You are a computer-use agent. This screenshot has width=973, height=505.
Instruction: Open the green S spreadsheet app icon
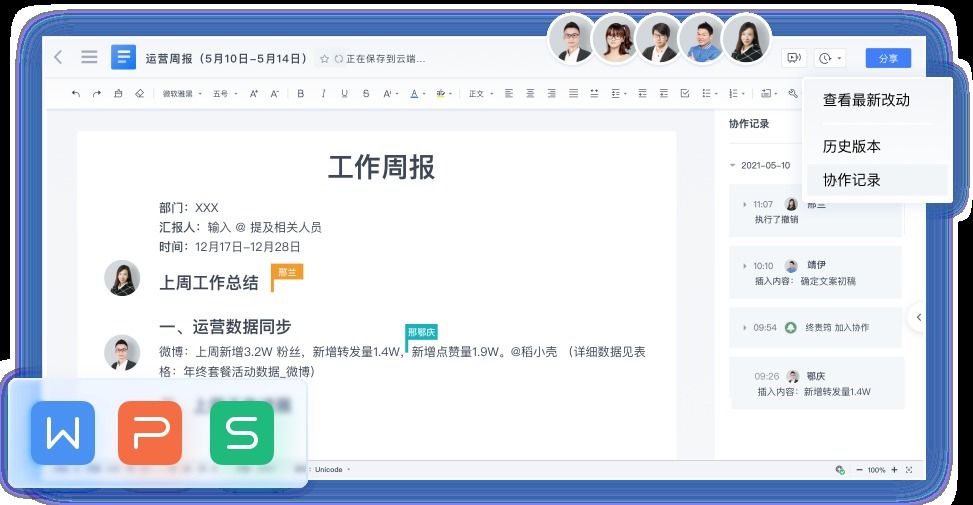coord(241,432)
